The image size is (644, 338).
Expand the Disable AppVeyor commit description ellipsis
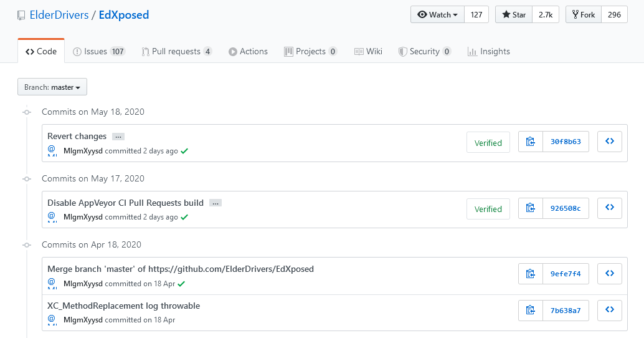click(x=215, y=203)
